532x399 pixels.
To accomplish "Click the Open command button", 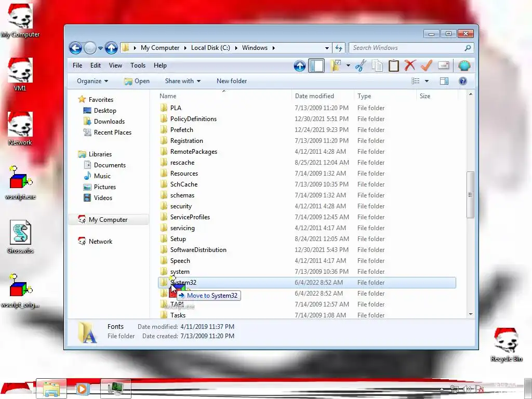I will pos(137,81).
